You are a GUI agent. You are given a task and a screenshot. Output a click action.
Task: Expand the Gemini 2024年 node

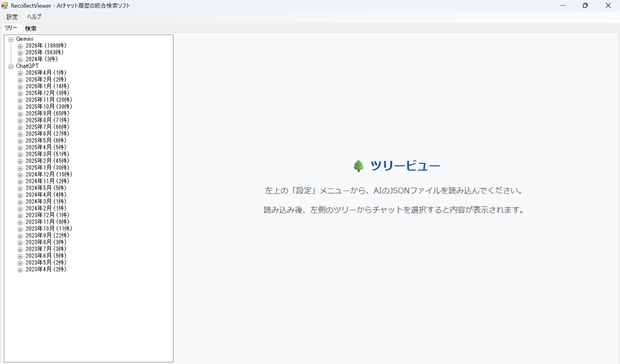pyautogui.click(x=20, y=60)
